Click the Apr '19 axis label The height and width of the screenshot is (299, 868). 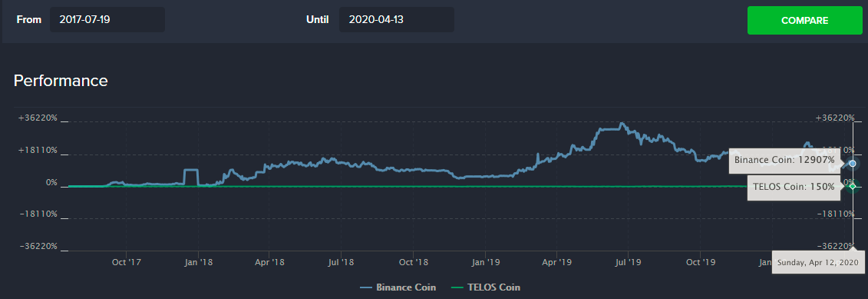tap(557, 246)
